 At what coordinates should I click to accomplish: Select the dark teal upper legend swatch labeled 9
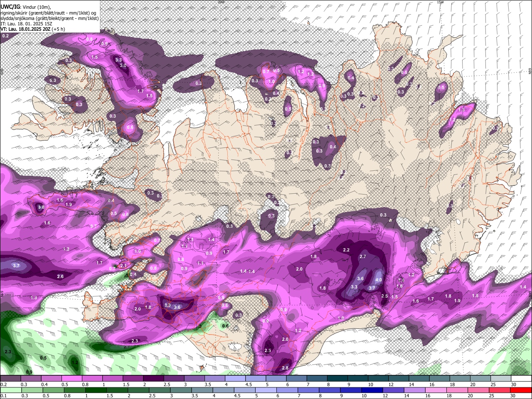coord(358,379)
